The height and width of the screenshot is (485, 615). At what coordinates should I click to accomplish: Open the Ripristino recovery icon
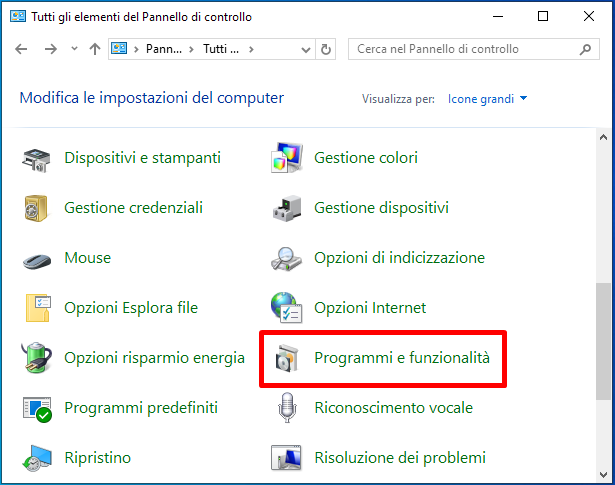tap(37, 458)
